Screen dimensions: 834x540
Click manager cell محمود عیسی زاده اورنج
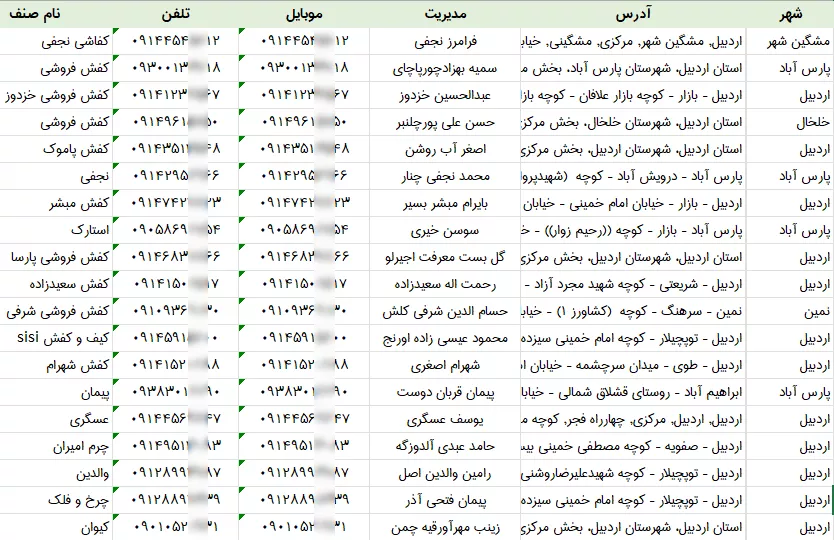445,338
